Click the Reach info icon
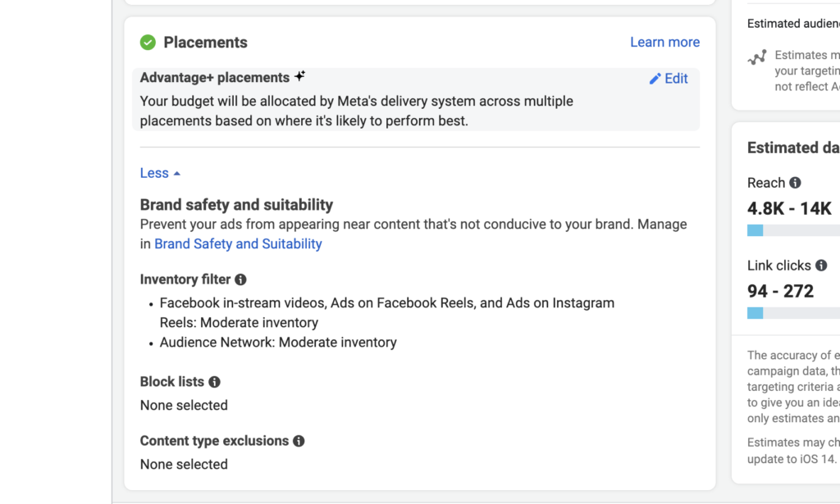This screenshot has width=840, height=504. (x=795, y=183)
